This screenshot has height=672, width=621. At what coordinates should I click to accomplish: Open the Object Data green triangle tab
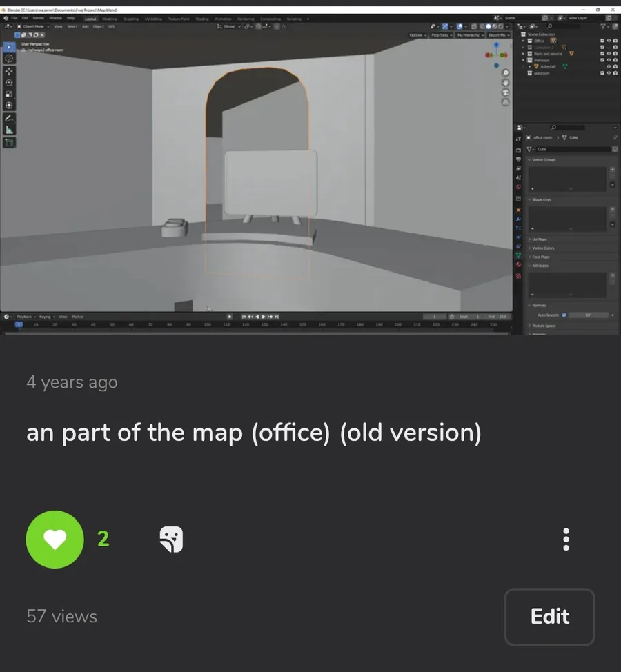519,255
